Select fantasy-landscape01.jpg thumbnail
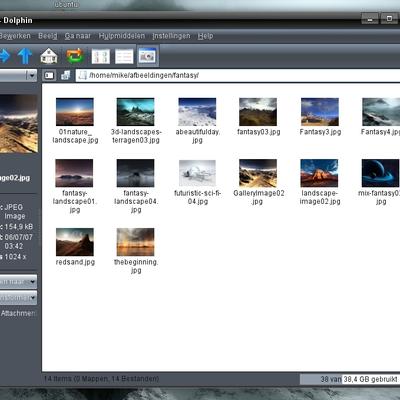Viewport: 400px width, 400px height. (74, 173)
